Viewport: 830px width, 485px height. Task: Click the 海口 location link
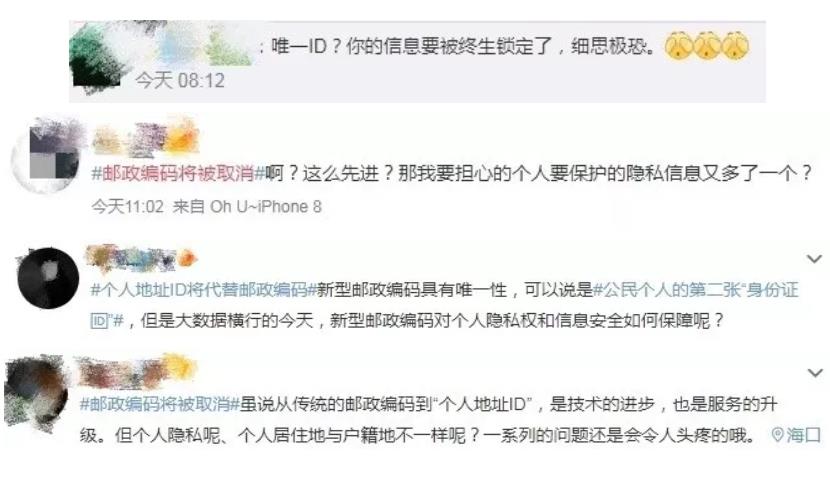click(796, 435)
